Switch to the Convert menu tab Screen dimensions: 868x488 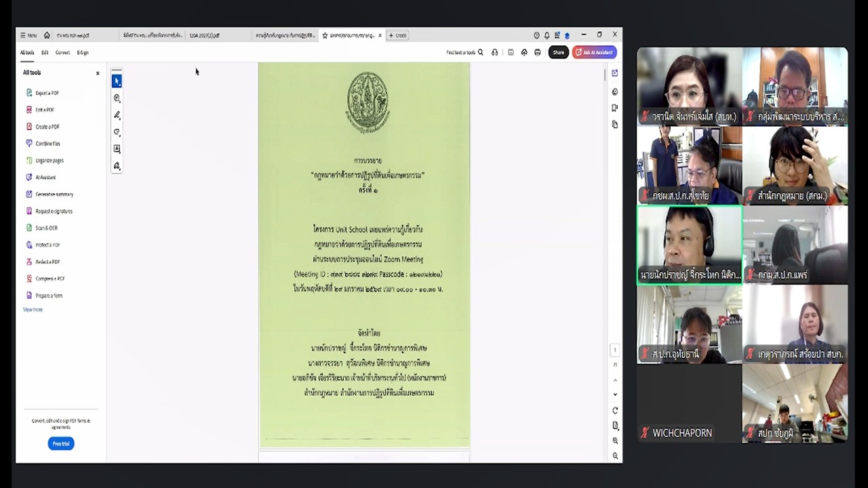tap(62, 52)
